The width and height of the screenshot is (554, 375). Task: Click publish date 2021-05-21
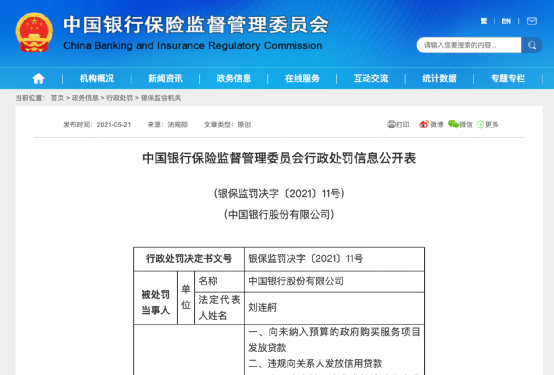(114, 125)
